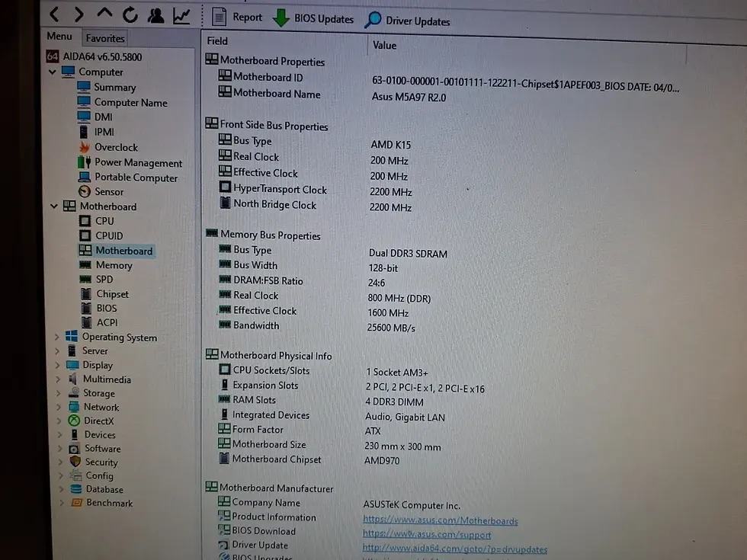This screenshot has height=560, width=747.
Task: Switch to the Menu tab
Action: [x=59, y=37]
